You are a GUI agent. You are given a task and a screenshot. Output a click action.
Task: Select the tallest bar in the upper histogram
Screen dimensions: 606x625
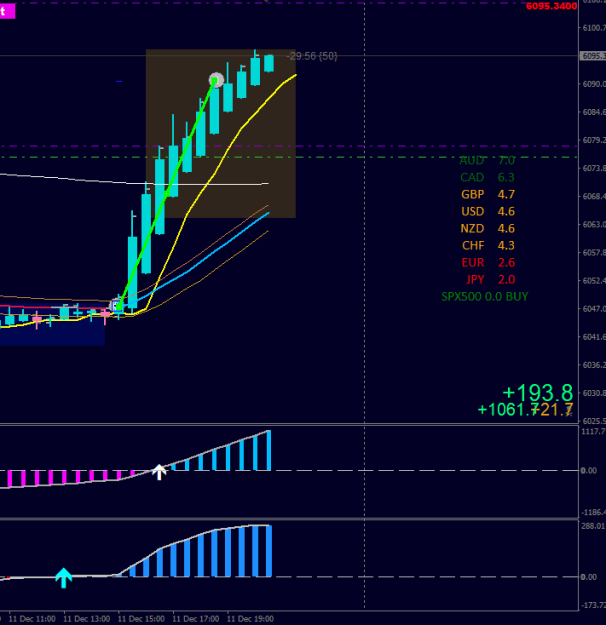point(269,450)
